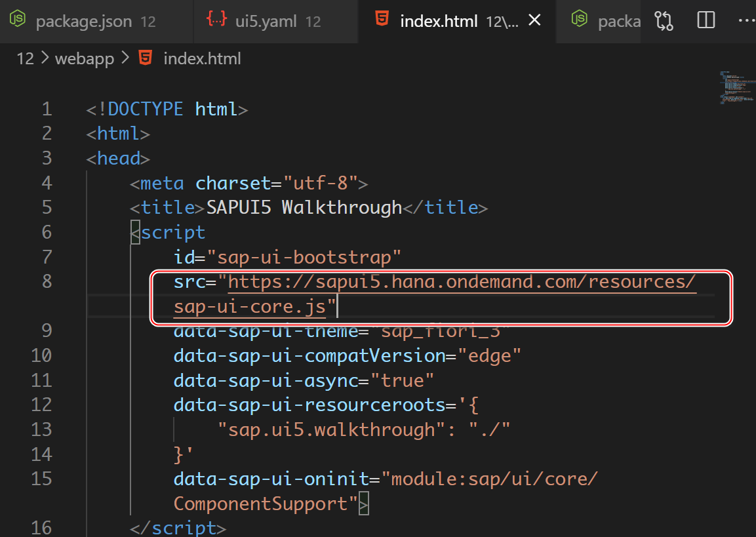
Task: Click line number 15 in gutter
Action: point(41,479)
